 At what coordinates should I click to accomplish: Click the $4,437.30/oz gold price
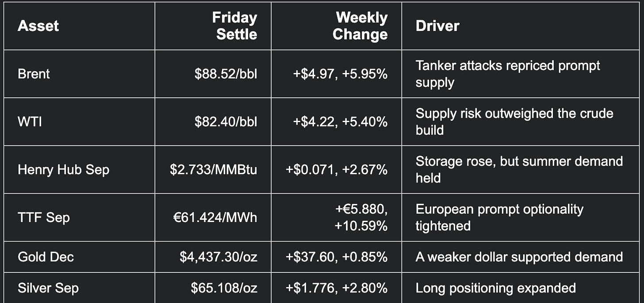218,257
